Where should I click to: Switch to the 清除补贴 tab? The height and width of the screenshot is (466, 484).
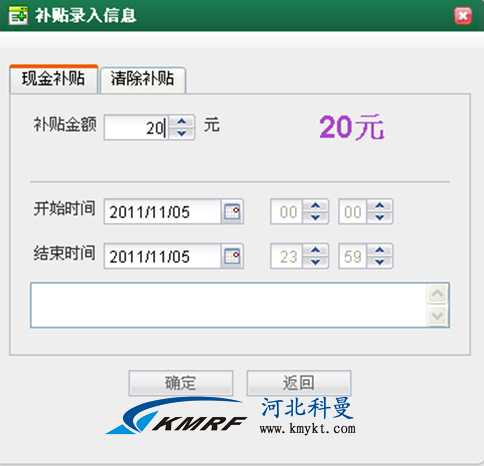(x=143, y=79)
